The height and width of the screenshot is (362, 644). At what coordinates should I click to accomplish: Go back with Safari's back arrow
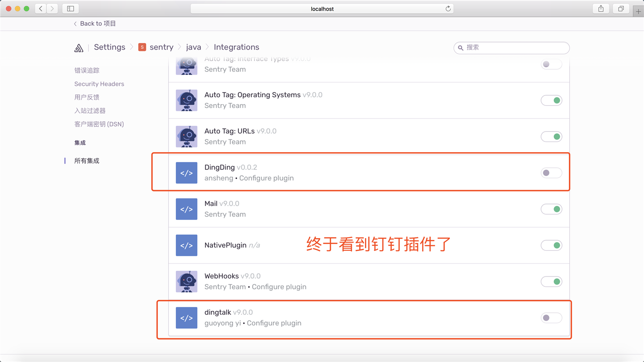[x=41, y=9]
